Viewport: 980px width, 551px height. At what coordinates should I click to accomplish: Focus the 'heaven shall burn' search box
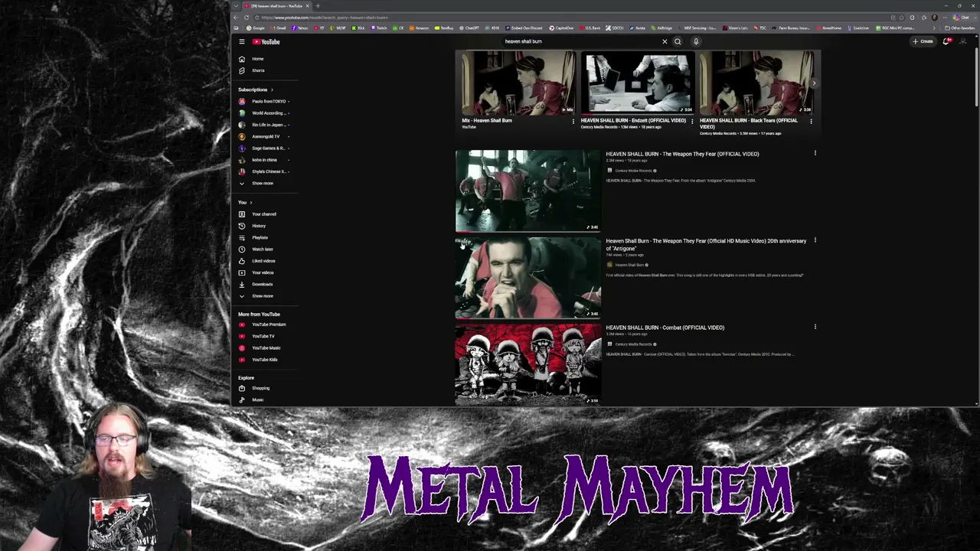pos(582,41)
